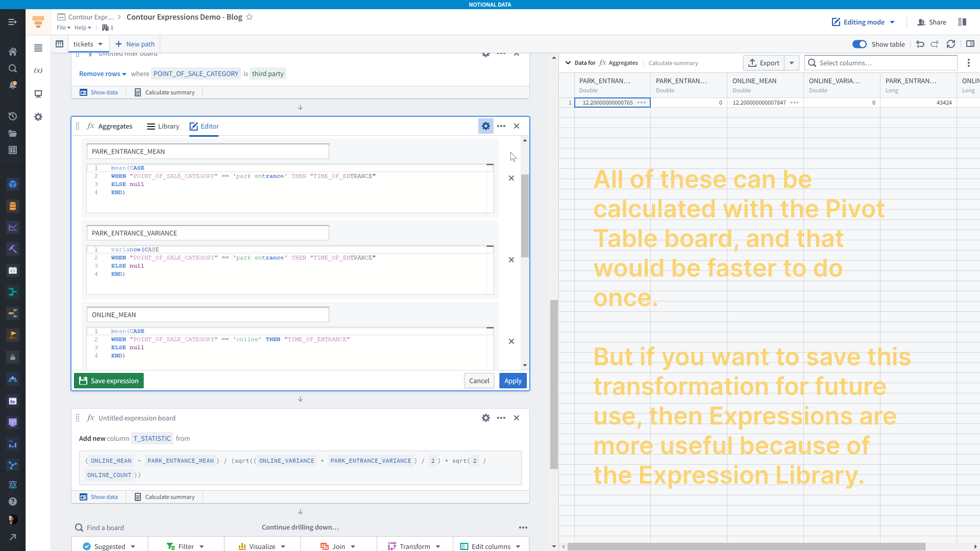Toggle the Show table switch
Viewport: 980px width, 551px height.
860,44
